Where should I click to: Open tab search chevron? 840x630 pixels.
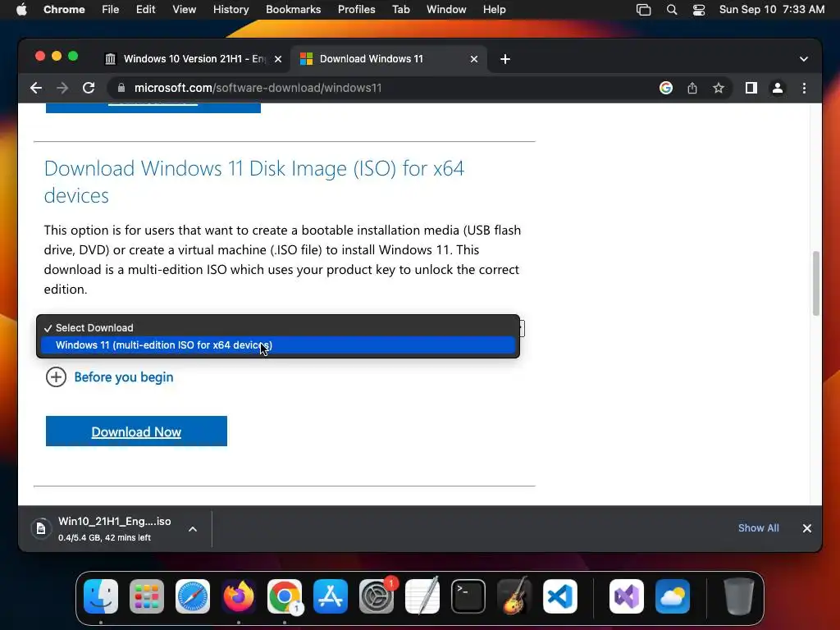click(804, 59)
